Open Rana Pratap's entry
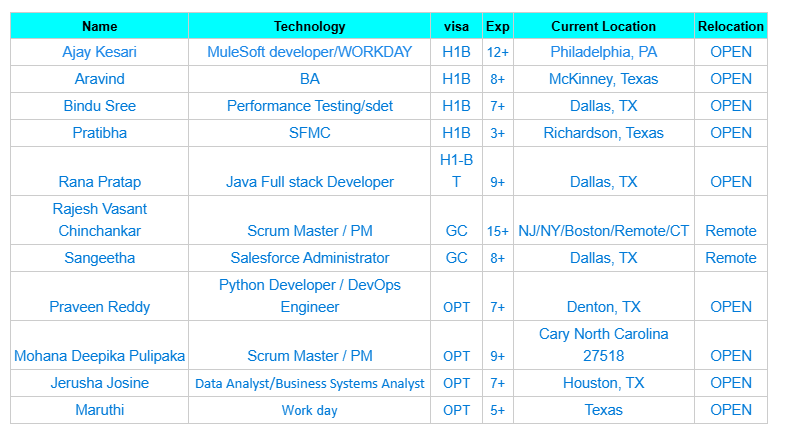Viewport: 796px width, 443px height. coord(99,182)
